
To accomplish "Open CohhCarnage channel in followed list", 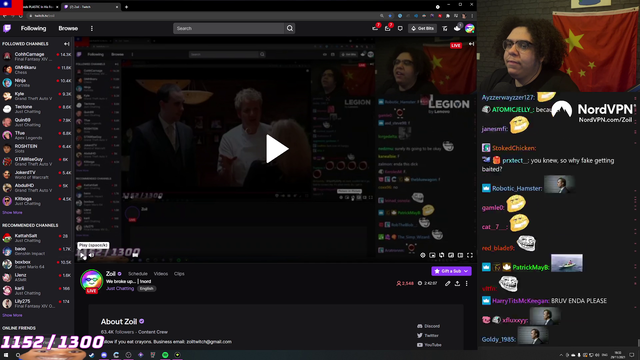I will tap(37, 56).
